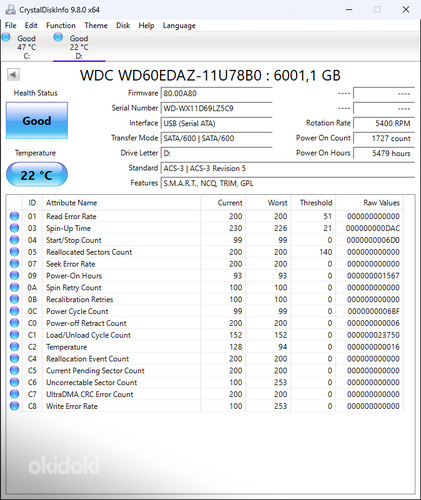The height and width of the screenshot is (500, 421).
Task: Click status orb for Uncorrectable Sector Count
Action: click(14, 382)
